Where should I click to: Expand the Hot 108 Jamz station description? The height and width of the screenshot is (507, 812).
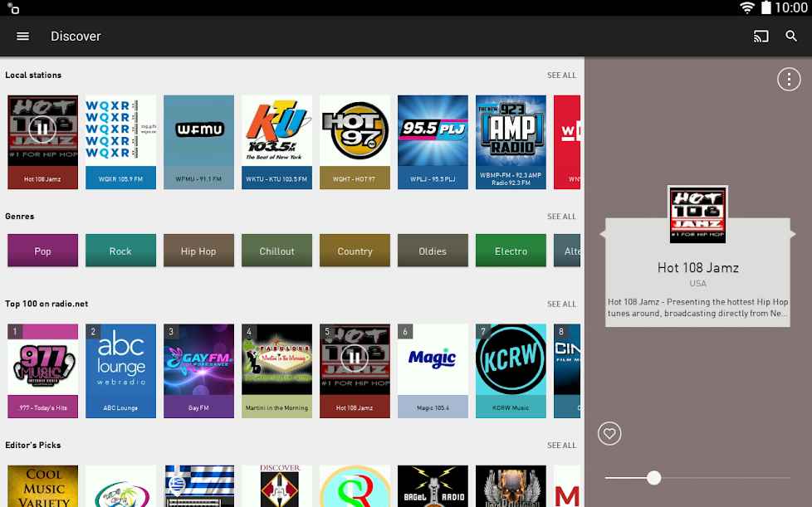pyautogui.click(x=697, y=308)
